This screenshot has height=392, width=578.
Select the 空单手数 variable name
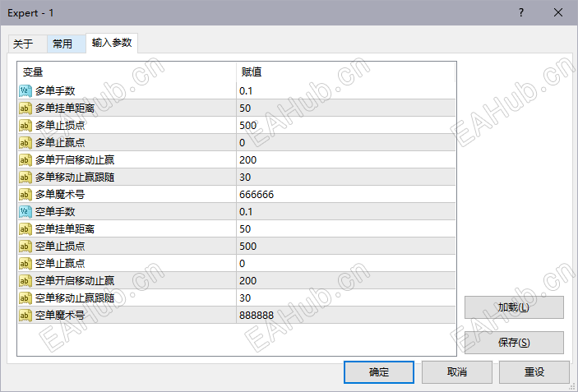pyautogui.click(x=55, y=212)
